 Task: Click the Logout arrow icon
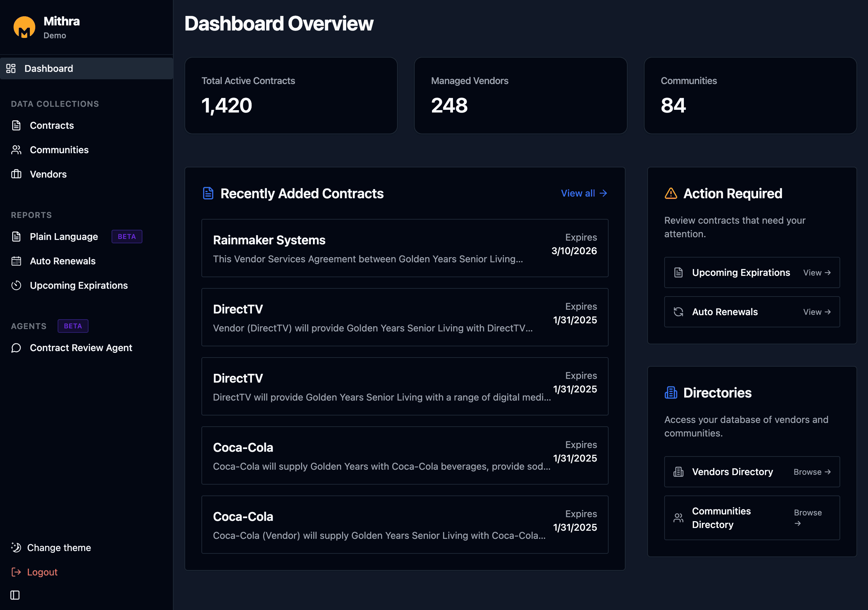coord(16,572)
